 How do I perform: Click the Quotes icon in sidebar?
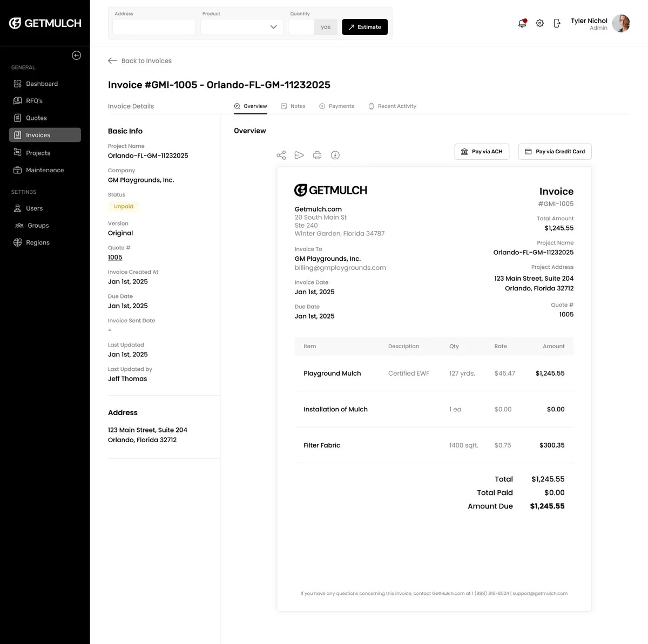(18, 118)
